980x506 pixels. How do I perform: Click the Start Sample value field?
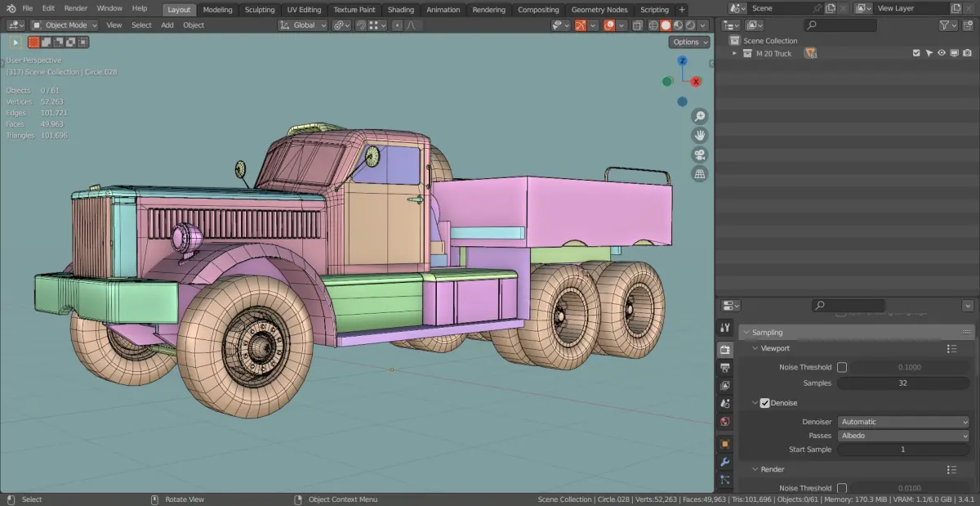[903, 450]
